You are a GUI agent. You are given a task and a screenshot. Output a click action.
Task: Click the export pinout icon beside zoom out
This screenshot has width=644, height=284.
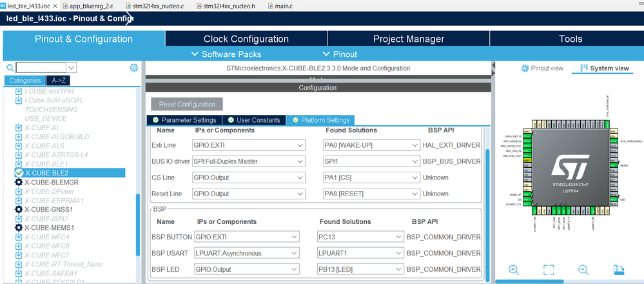[x=618, y=270]
